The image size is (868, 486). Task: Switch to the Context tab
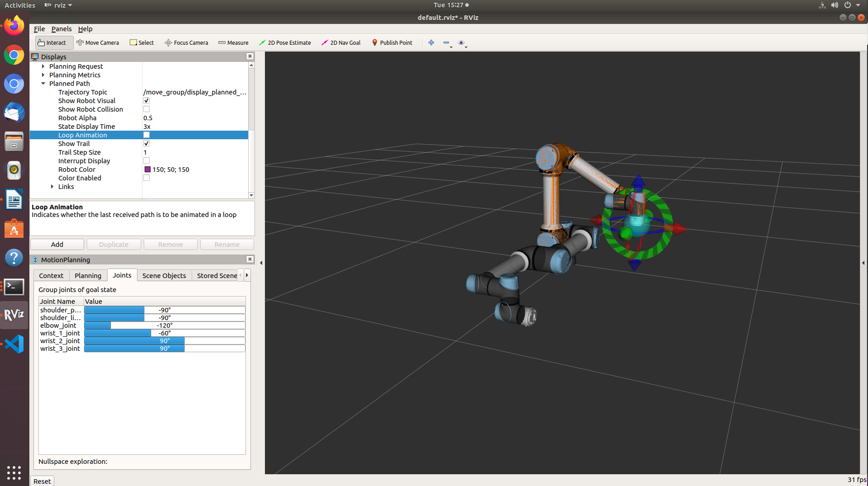pyautogui.click(x=51, y=275)
